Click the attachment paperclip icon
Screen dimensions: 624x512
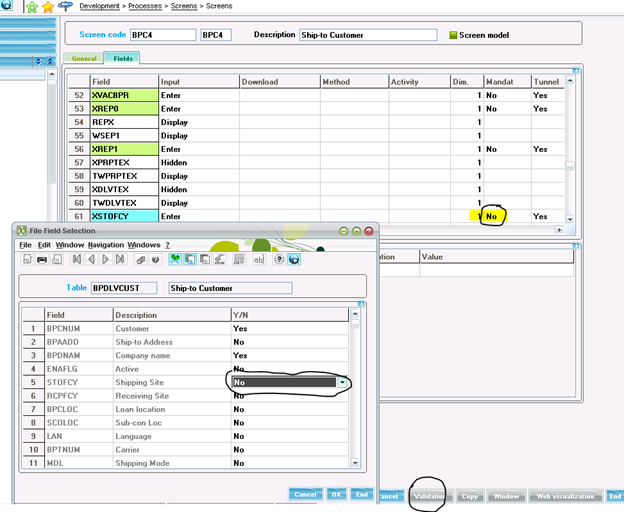pyautogui.click(x=142, y=259)
